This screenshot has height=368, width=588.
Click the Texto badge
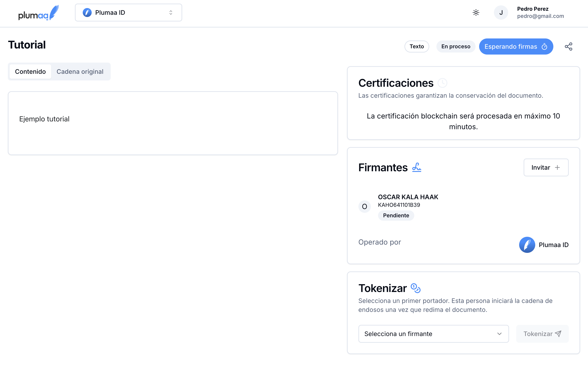click(417, 47)
